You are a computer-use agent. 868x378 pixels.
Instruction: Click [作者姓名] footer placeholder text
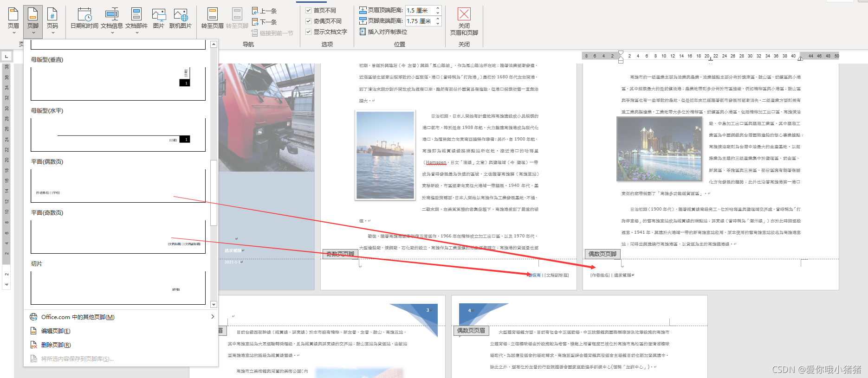(600, 275)
